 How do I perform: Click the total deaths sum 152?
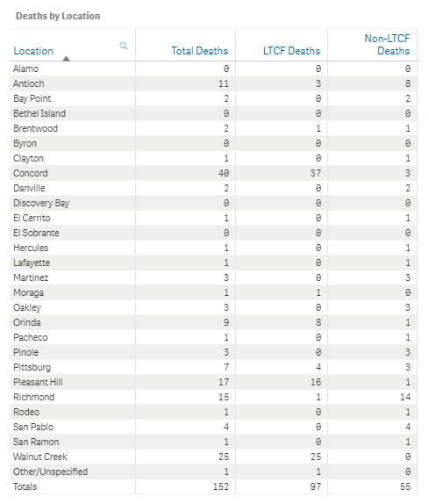click(x=221, y=486)
